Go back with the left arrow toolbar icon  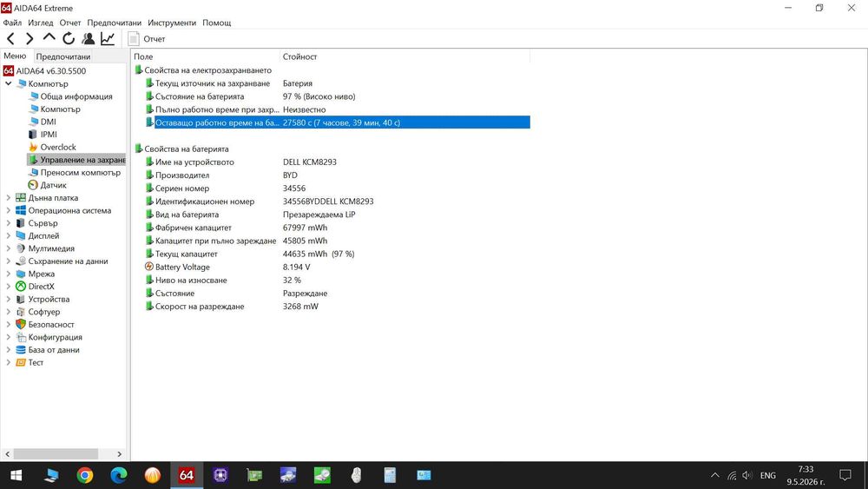[10, 39]
